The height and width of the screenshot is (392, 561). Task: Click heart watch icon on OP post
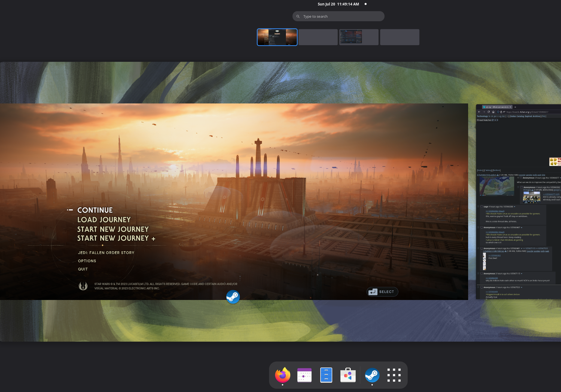(518, 178)
